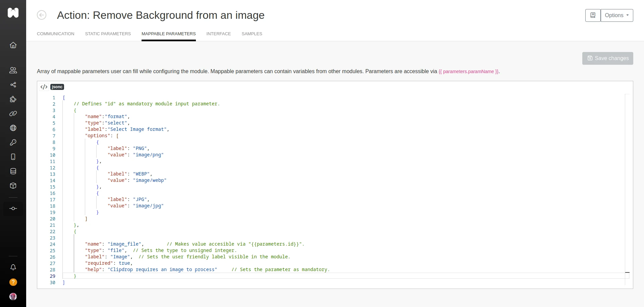Open the Home page icon
This screenshot has height=307, width=644.
pyautogui.click(x=13, y=45)
